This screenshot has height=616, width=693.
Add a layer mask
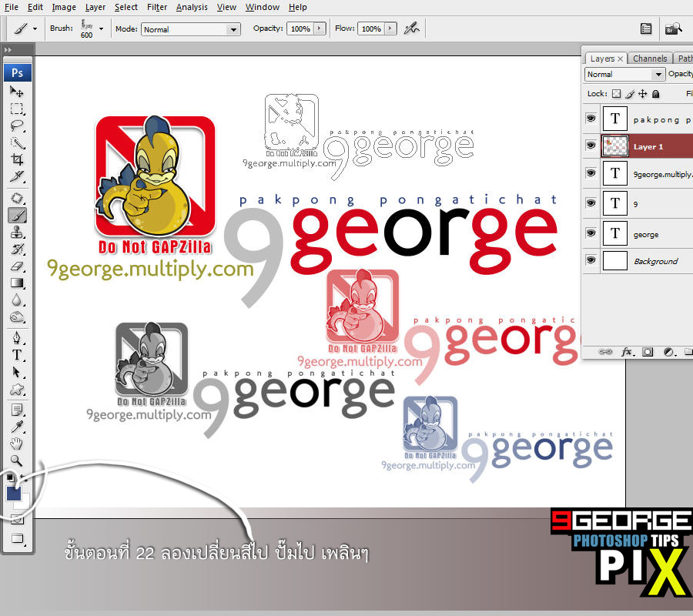pos(648,352)
